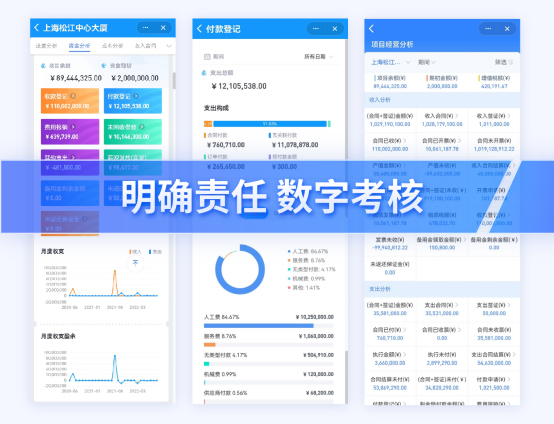Go back from 上海松江中心大厦 screen
Screen dimensions: 554x424
(36, 28)
